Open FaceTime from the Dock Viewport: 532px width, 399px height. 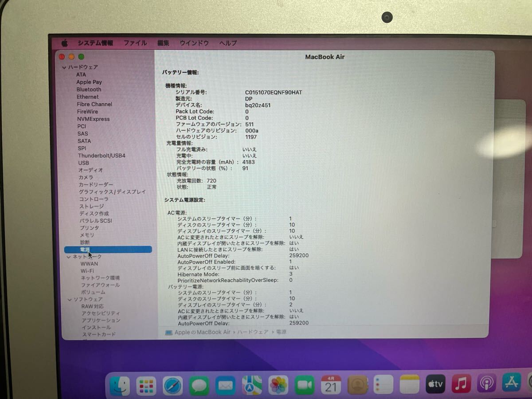tap(305, 385)
